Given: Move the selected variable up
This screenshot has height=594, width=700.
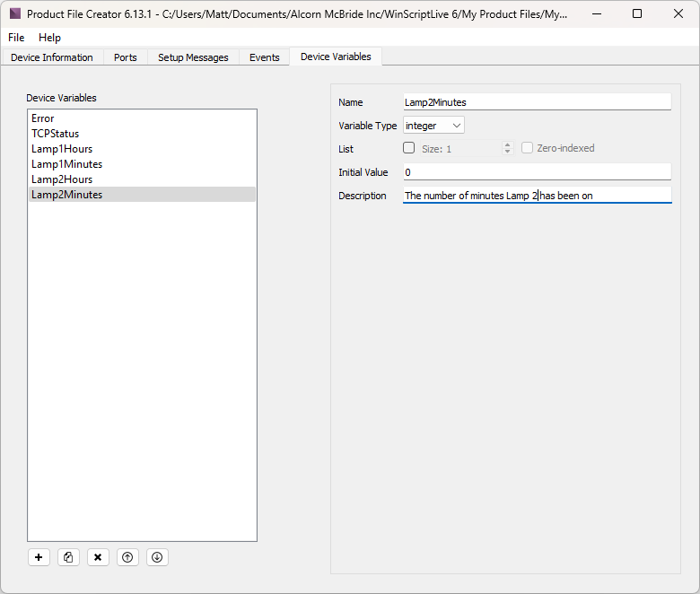Looking at the screenshot, I should click(127, 557).
